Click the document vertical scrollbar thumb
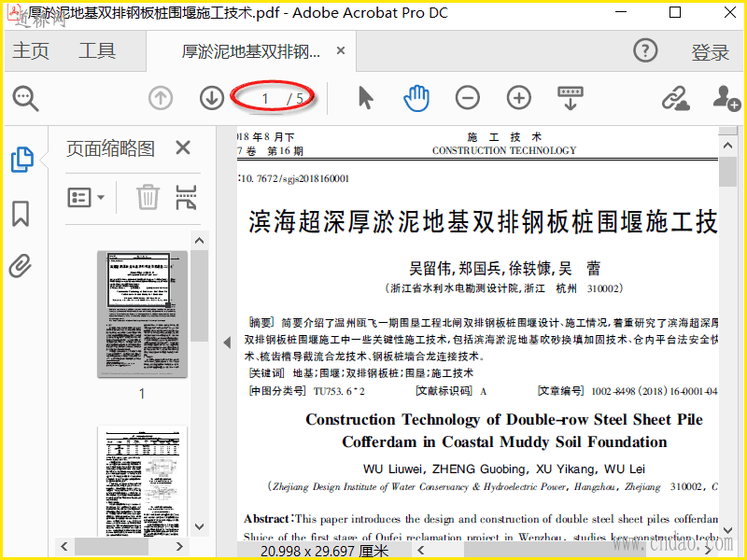This screenshot has height=560, width=747. pos(727,172)
